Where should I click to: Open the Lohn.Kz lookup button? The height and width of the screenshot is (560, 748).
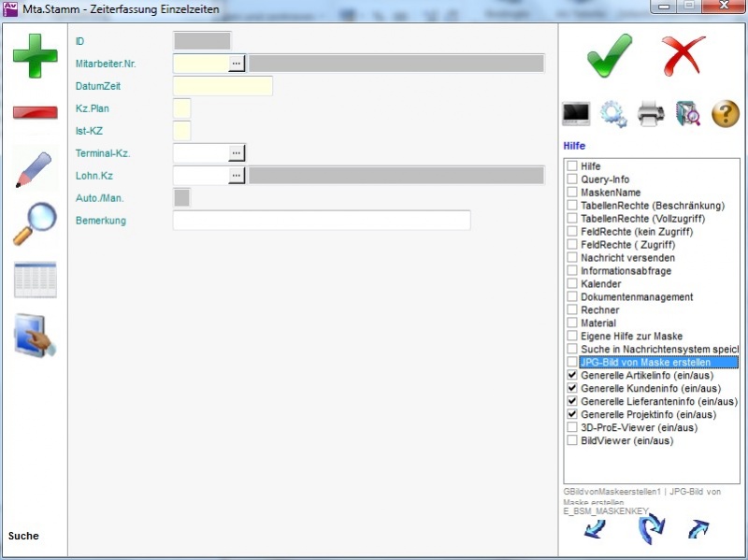237,175
